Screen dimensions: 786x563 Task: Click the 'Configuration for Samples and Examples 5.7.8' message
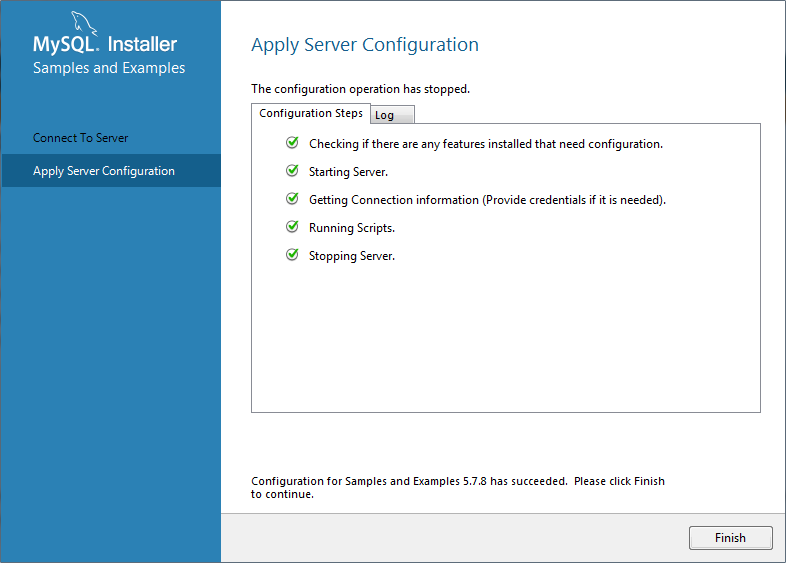tap(458, 488)
